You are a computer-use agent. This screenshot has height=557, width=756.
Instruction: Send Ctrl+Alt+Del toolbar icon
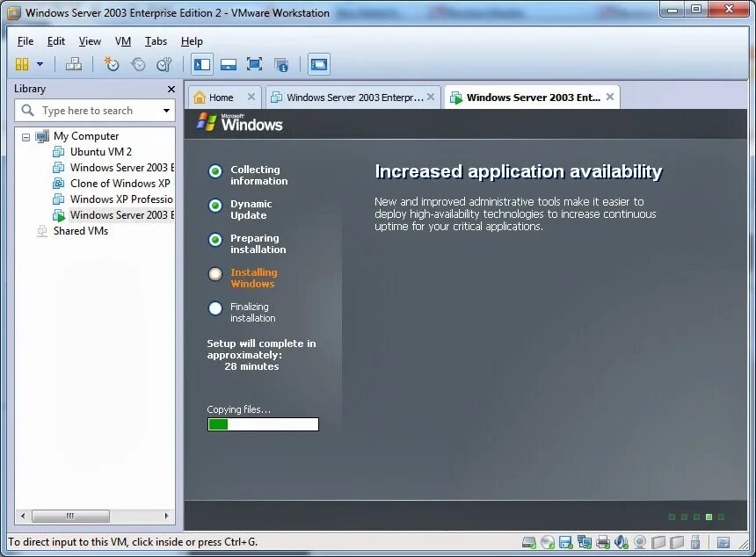click(74, 64)
